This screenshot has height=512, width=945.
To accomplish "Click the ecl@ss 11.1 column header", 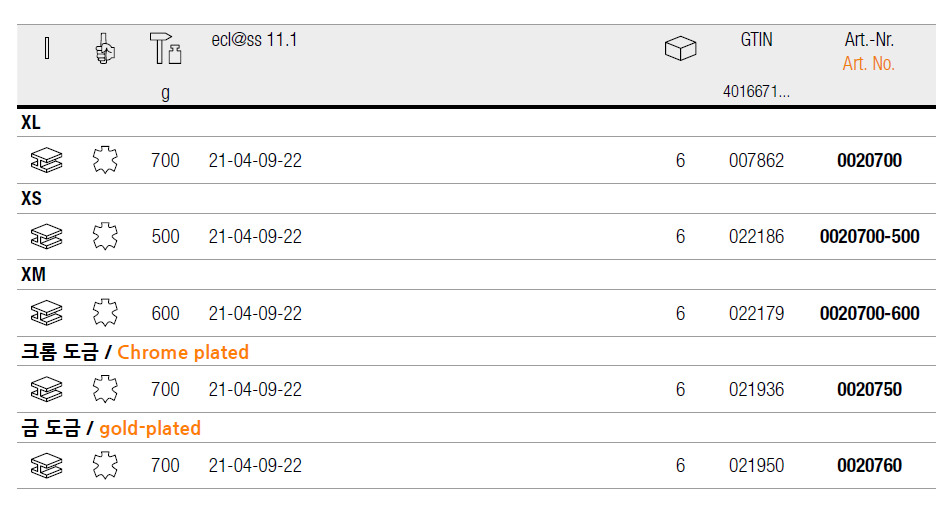I will coord(254,40).
